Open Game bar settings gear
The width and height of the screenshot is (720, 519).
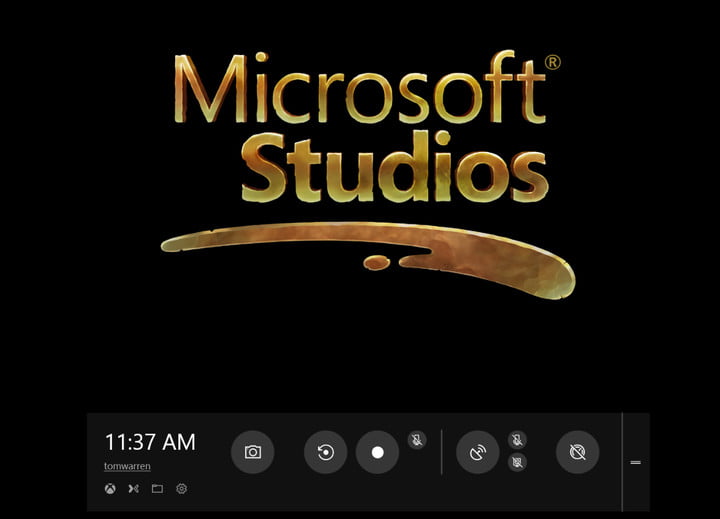coord(181,489)
